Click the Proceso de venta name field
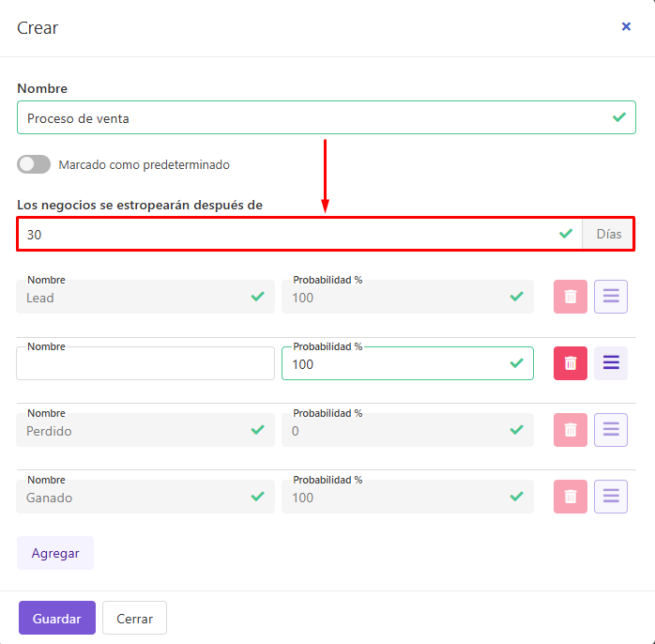Screen dimensions: 655x644 point(327,117)
